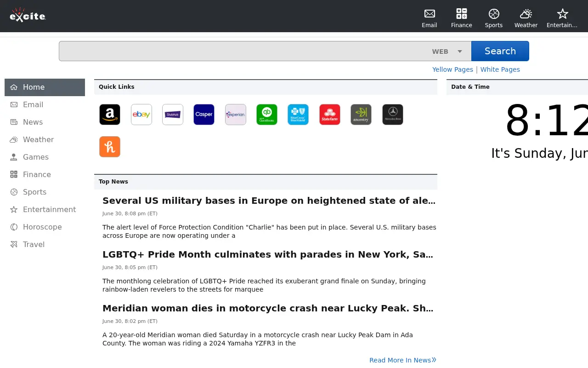588x368 pixels.
Task: Expand the WEB search type dropdown
Action: click(x=447, y=52)
